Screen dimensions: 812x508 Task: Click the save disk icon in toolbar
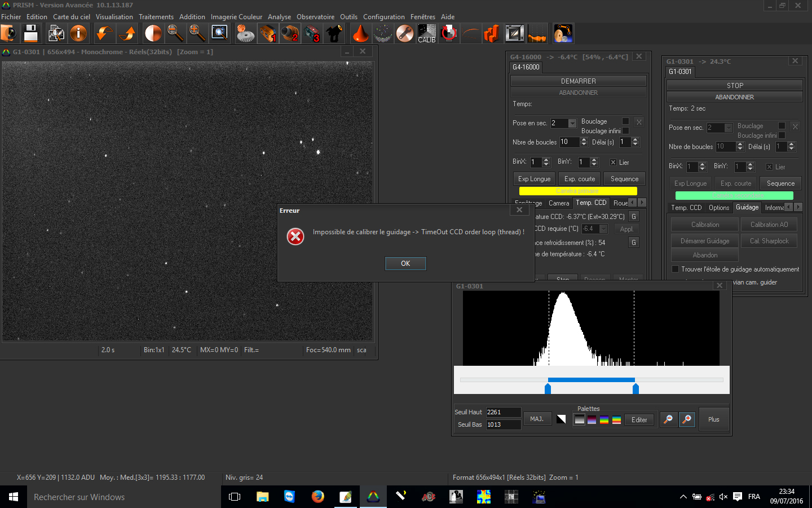[30, 33]
